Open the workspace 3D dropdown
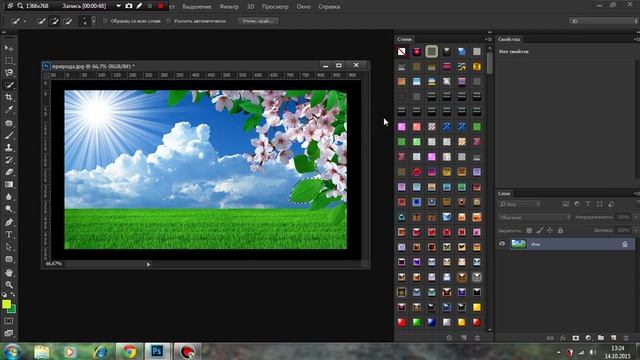The width and height of the screenshot is (640, 360). point(603,21)
